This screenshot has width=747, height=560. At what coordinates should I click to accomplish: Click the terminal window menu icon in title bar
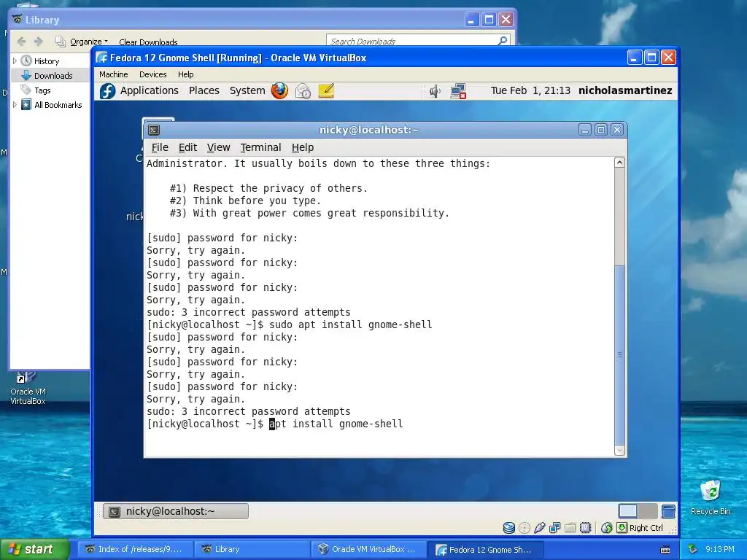coord(154,130)
